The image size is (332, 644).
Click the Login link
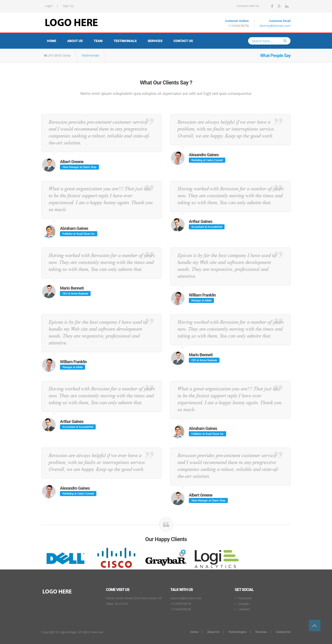point(49,6)
